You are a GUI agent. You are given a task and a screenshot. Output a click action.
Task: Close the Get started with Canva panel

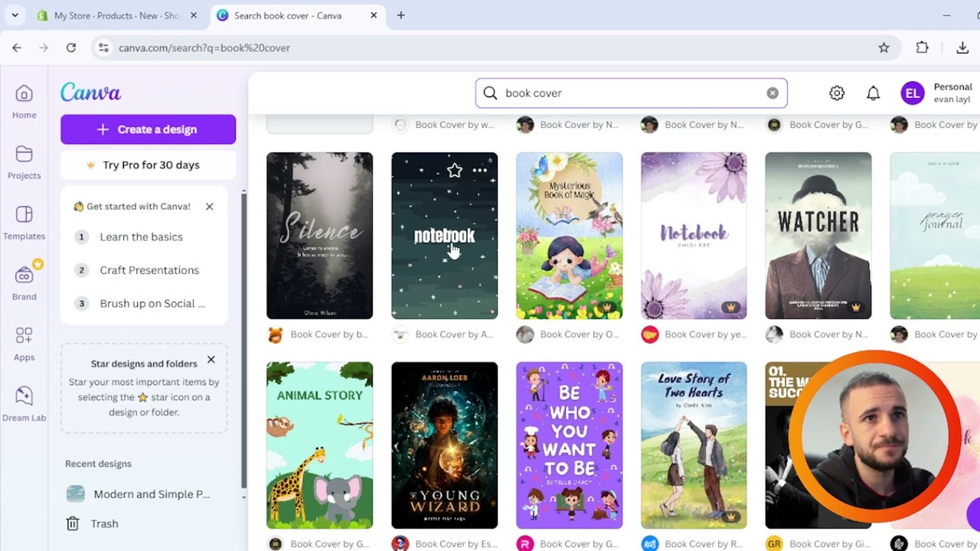(x=209, y=207)
